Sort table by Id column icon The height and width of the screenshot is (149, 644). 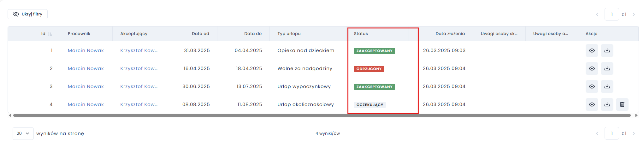[x=50, y=34]
